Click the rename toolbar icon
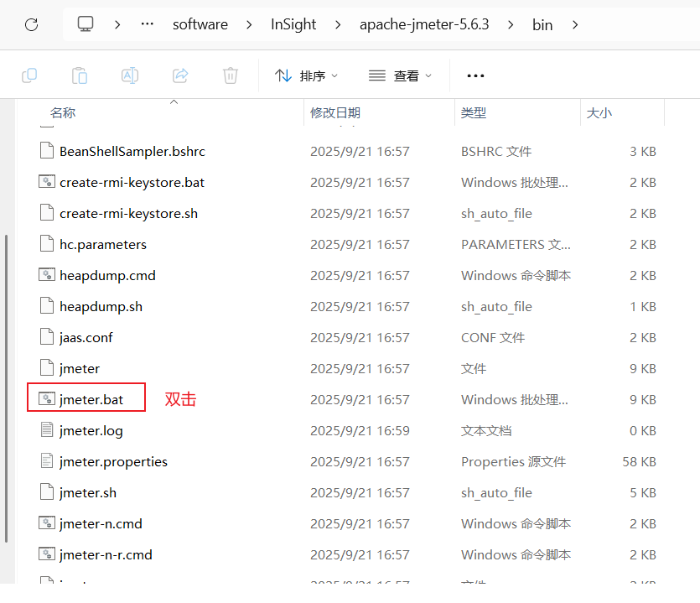Viewport: 700px width, 603px height. tap(130, 75)
